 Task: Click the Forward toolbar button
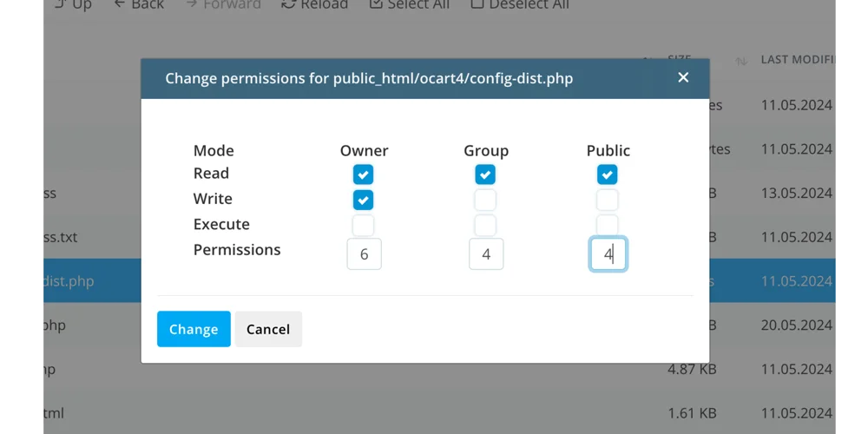223,4
